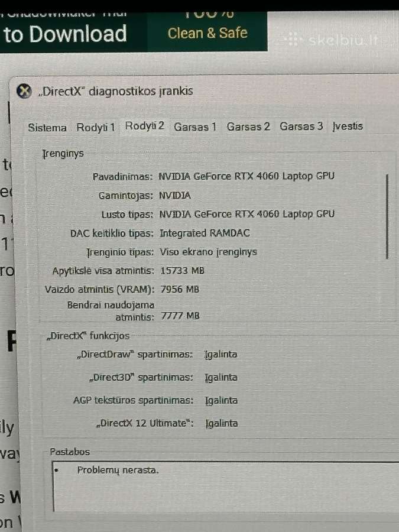Click the DirectX 12 Ultimate Įgalinta status
Image resolution: width=399 pixels, height=532 pixels.
tap(222, 423)
